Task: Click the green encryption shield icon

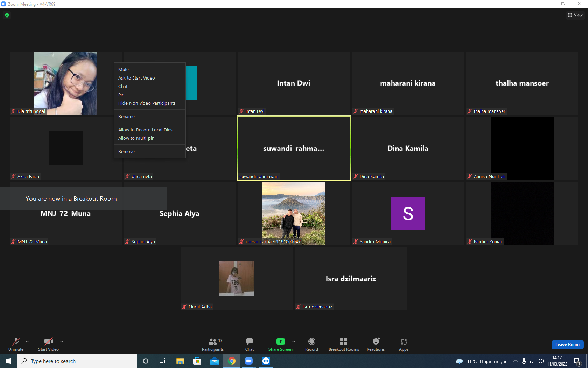Action: coord(7,15)
